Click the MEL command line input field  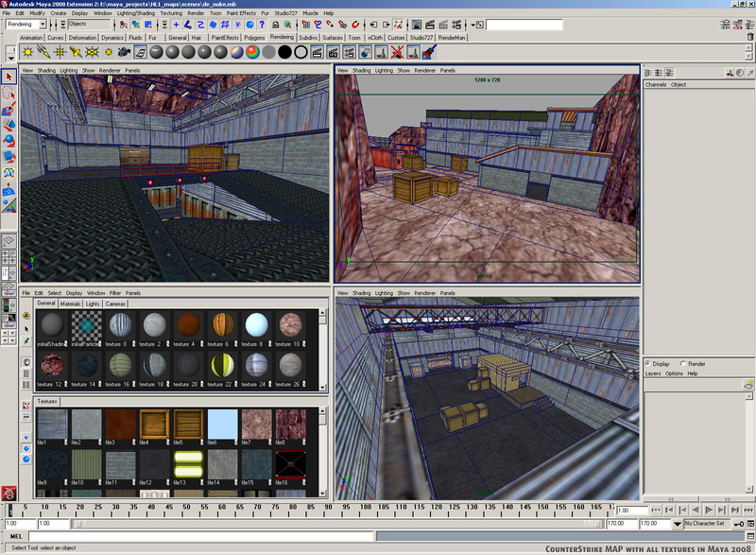click(x=200, y=536)
